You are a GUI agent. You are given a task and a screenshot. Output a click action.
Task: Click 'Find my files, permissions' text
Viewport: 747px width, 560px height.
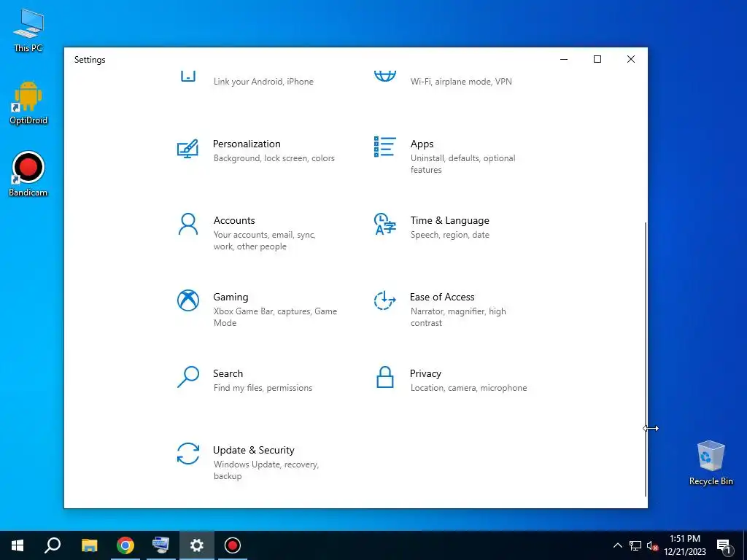[x=263, y=388]
